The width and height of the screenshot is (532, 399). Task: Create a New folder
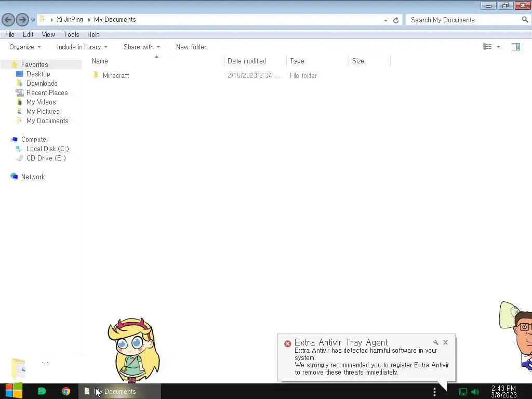pyautogui.click(x=191, y=47)
